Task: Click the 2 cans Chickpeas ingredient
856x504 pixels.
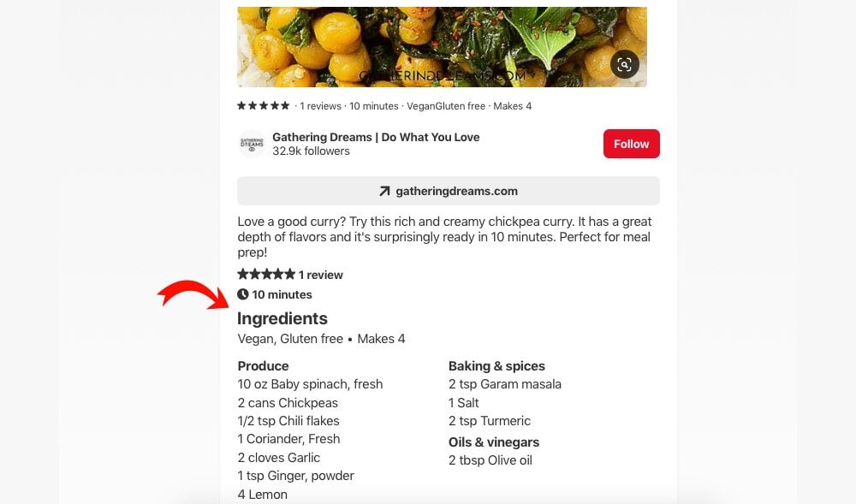Action: [288, 403]
